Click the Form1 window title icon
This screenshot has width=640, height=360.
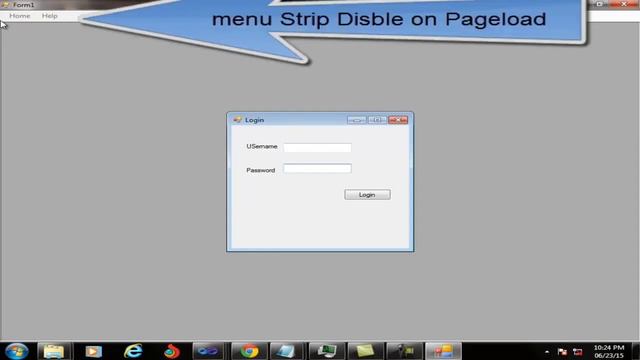5,4
